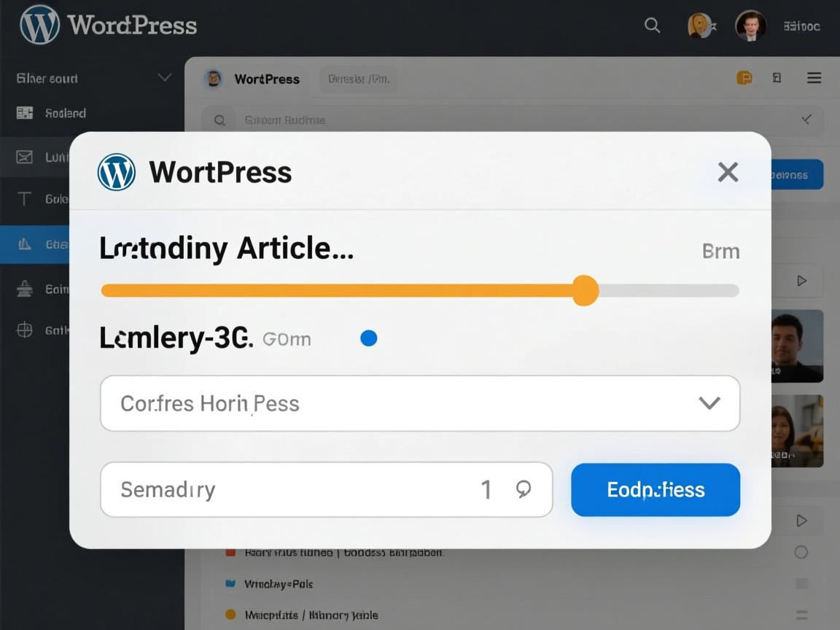Click the play button on the right panel
This screenshot has height=630, width=840.
coord(802,281)
